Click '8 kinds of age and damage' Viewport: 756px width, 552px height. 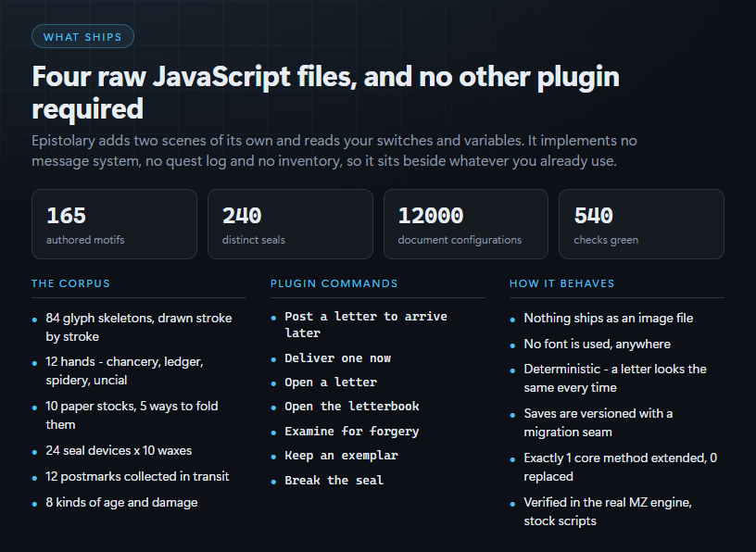click(121, 502)
